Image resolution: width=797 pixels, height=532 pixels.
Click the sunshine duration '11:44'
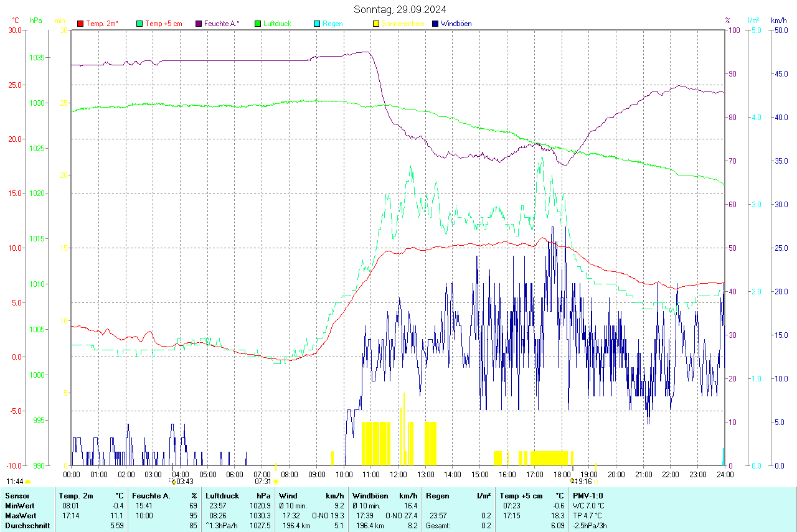click(x=15, y=482)
